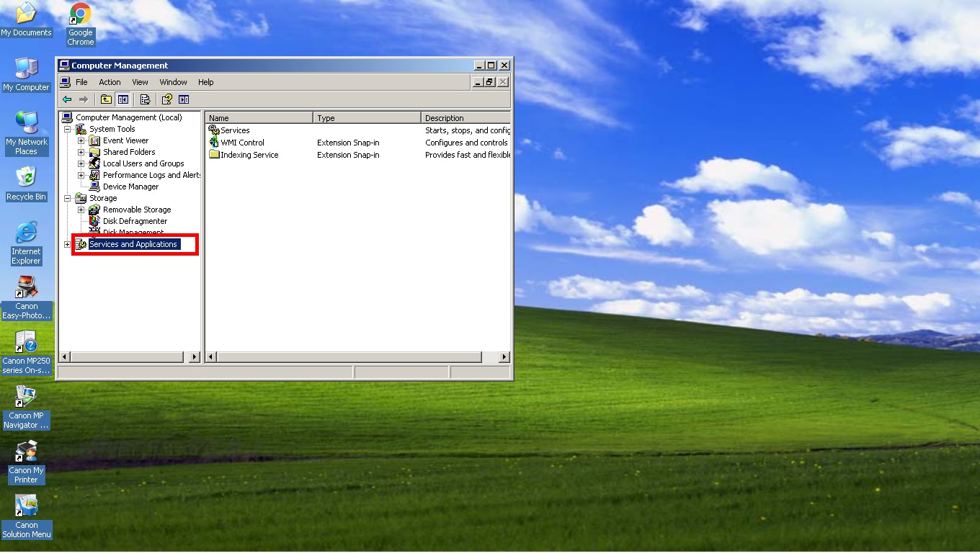Screen dimensions: 980x553
Task: Click the Disk Defragmenter tree icon
Action: point(94,221)
